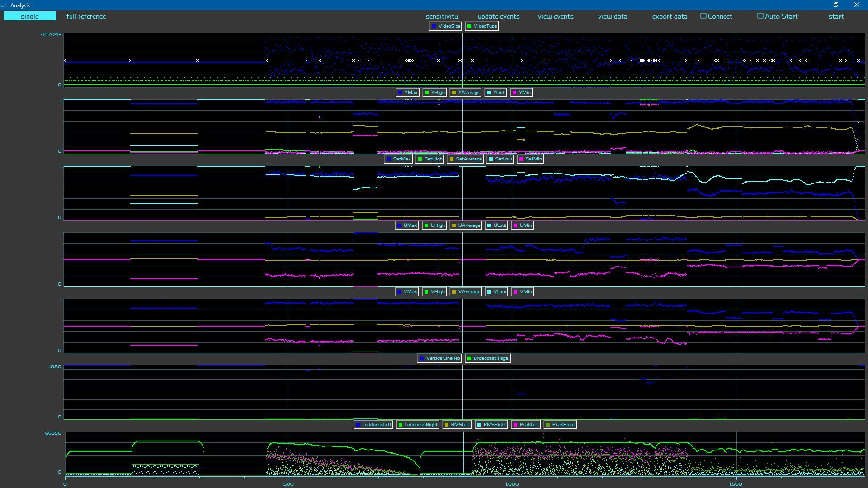This screenshot has height=488, width=868.
Task: Click the 500 mark on time axis
Action: coord(288,484)
